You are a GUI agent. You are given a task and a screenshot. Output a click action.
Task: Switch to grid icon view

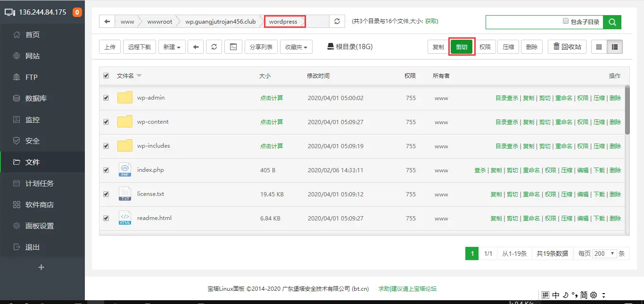(599, 47)
